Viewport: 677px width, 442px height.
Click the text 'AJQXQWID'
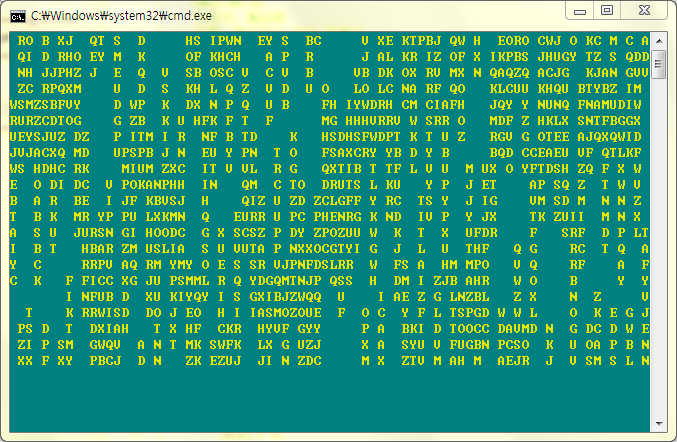[x=609, y=137]
